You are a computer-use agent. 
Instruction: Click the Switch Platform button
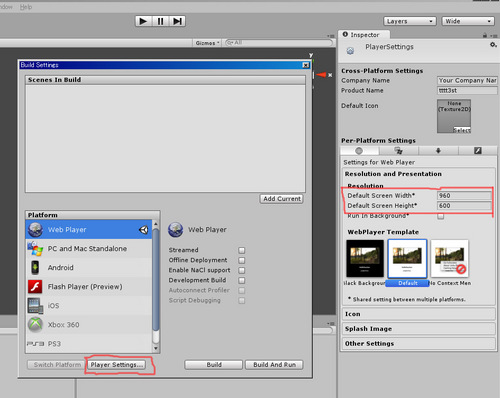(x=55, y=365)
